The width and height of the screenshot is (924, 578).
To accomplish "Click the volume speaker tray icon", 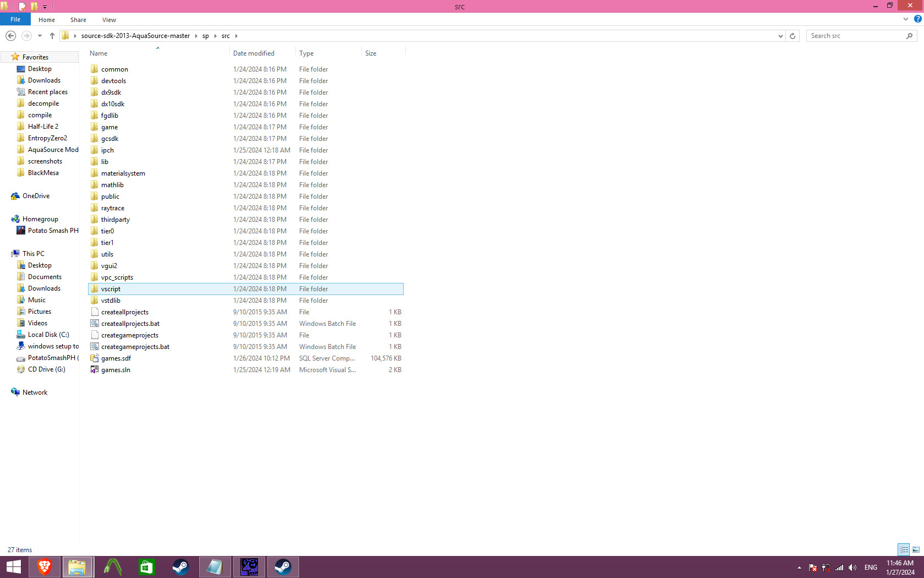I will [852, 568].
